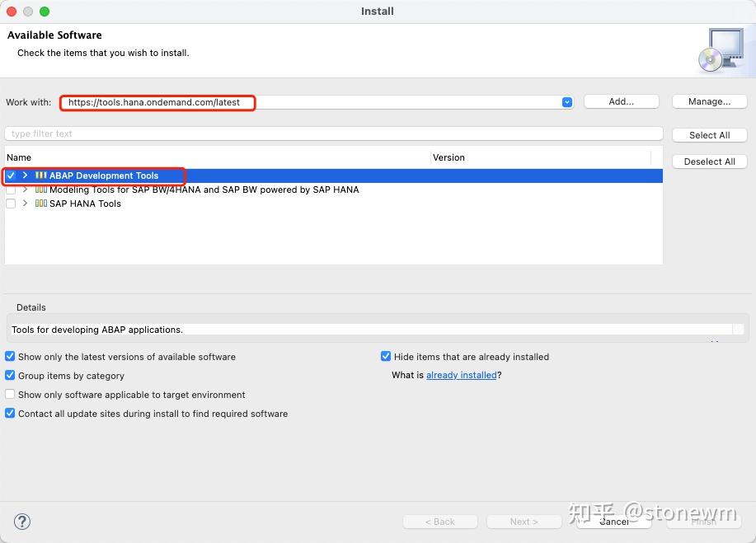The image size is (756, 543).
Task: Click the ABAP Development Tools feature icon
Action: pos(39,176)
